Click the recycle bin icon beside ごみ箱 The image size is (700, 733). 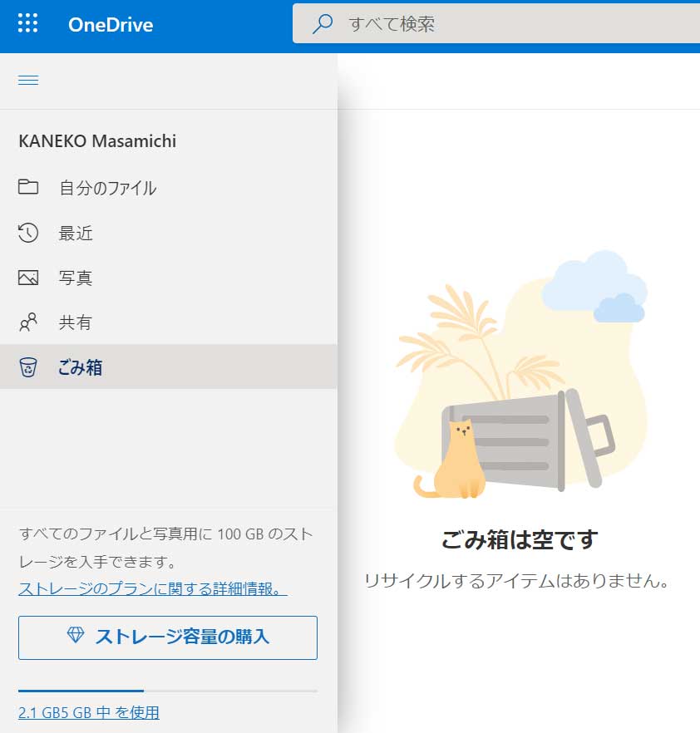[x=28, y=367]
